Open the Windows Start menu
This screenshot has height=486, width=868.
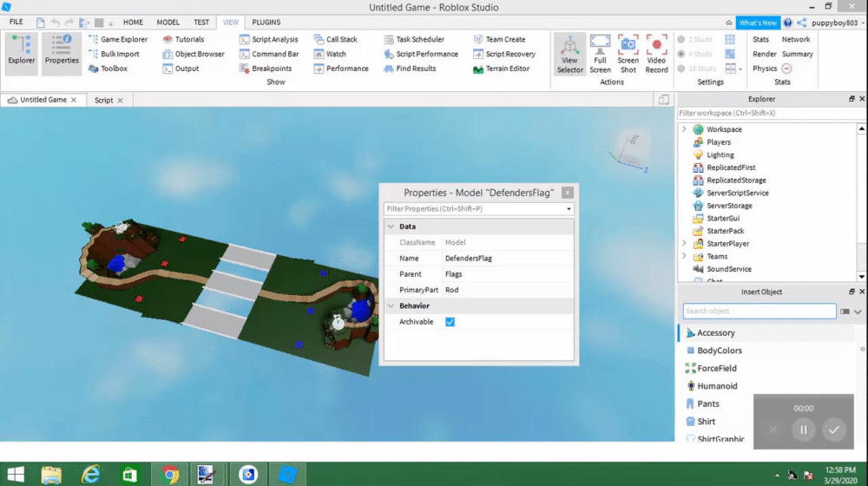click(x=16, y=475)
